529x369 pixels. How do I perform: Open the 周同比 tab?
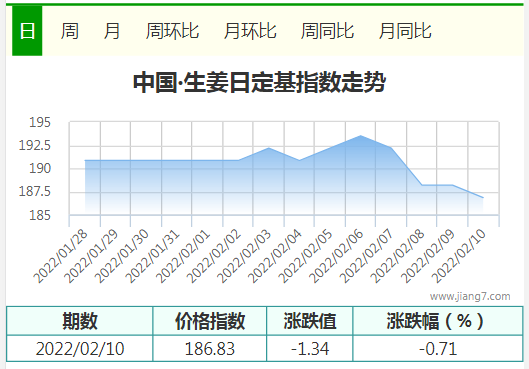pyautogui.click(x=327, y=31)
